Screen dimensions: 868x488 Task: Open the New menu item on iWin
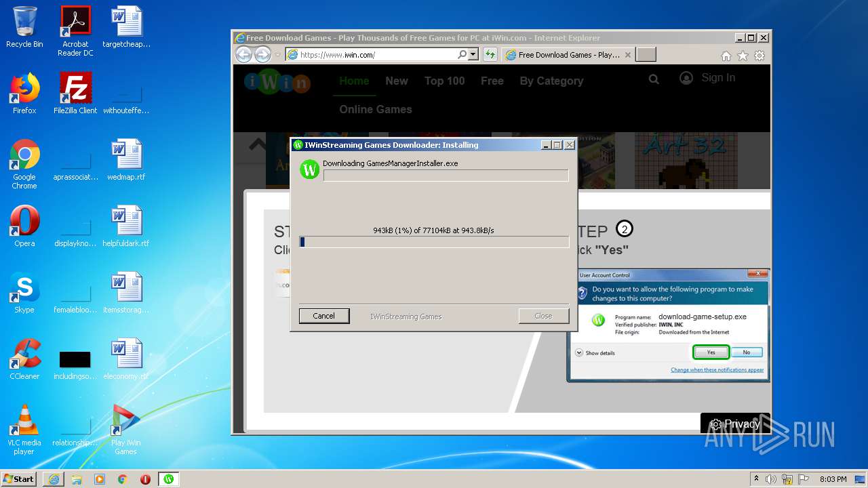click(397, 81)
